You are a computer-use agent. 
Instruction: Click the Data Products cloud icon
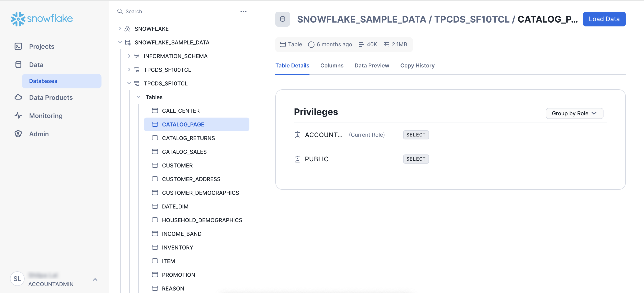18,97
